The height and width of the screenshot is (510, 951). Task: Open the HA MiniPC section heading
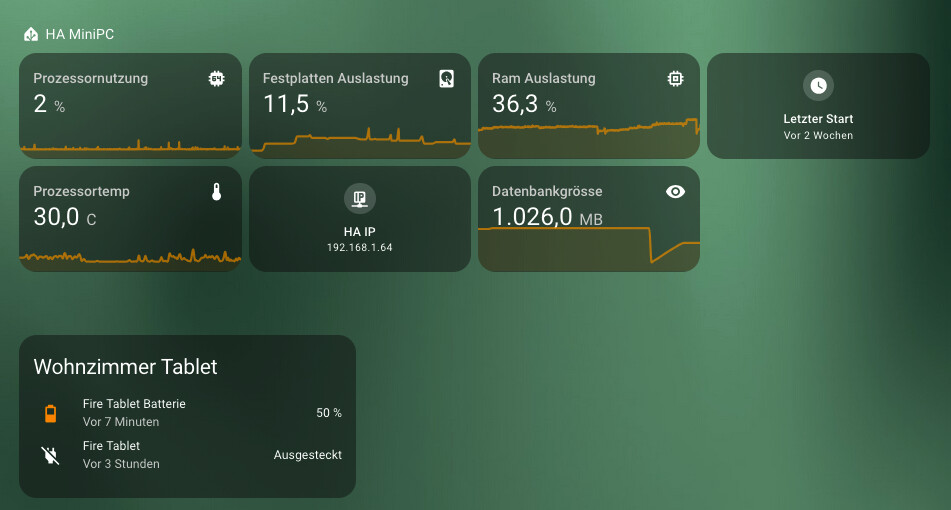[x=79, y=35]
